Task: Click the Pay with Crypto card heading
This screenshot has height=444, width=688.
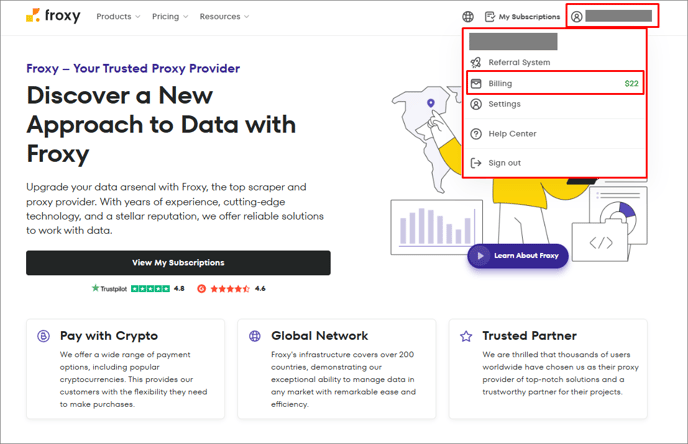Action: pyautogui.click(x=109, y=336)
